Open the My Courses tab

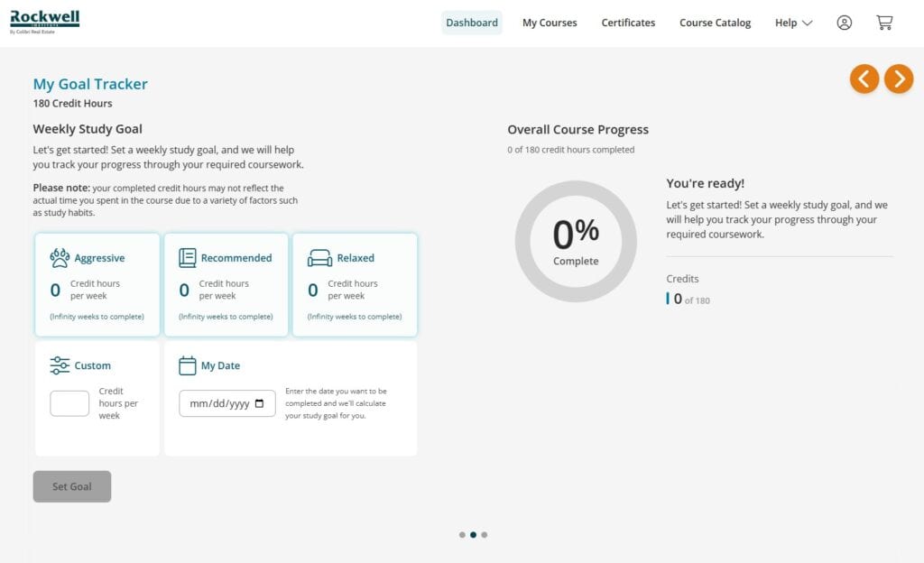550,23
